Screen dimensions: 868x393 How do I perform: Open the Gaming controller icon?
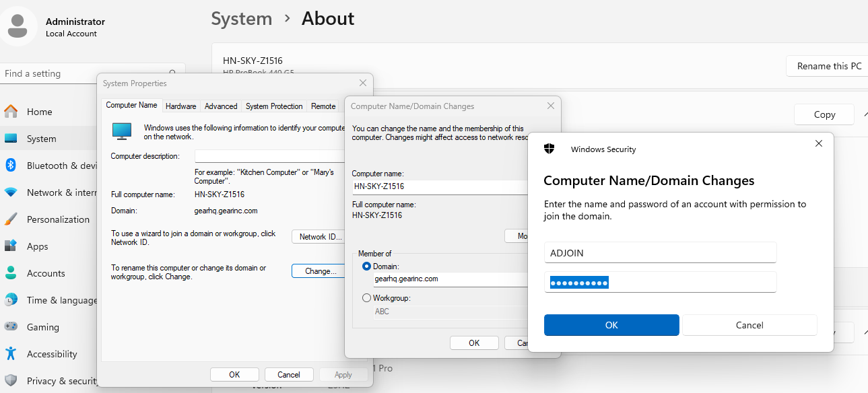point(11,327)
